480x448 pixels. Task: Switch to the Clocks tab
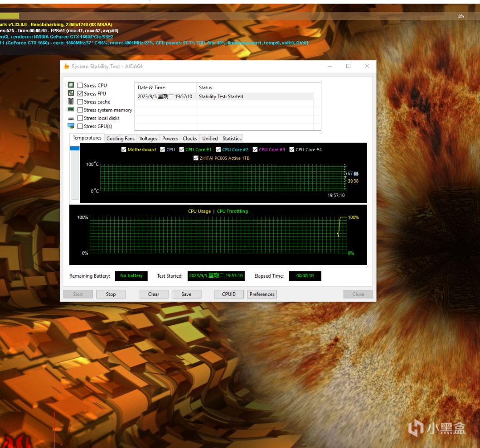pyautogui.click(x=190, y=139)
